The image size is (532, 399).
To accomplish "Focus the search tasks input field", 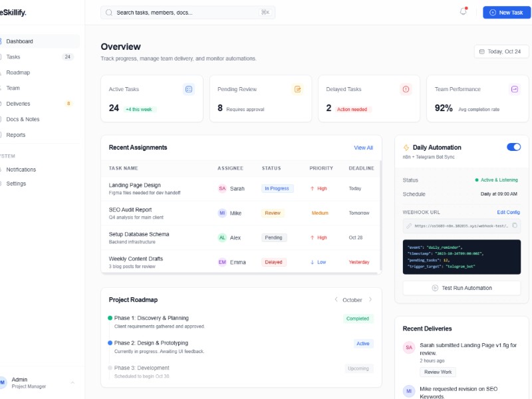I will click(x=186, y=13).
